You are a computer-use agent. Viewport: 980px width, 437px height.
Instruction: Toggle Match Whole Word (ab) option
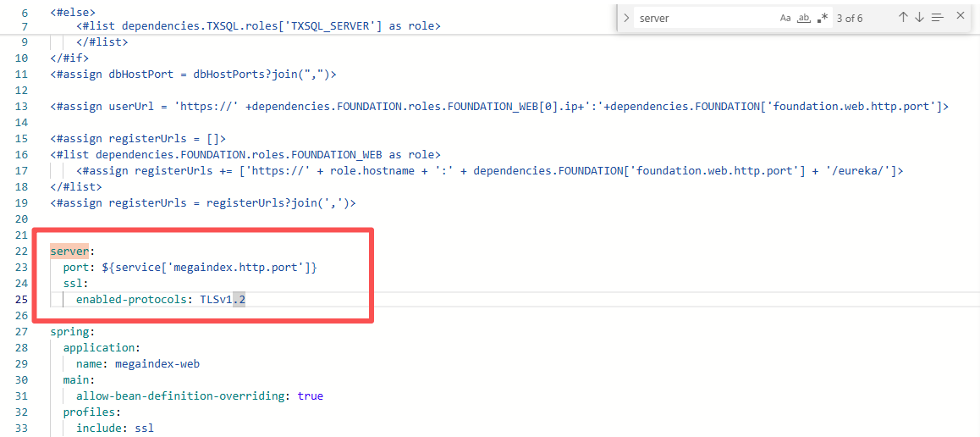coord(804,18)
